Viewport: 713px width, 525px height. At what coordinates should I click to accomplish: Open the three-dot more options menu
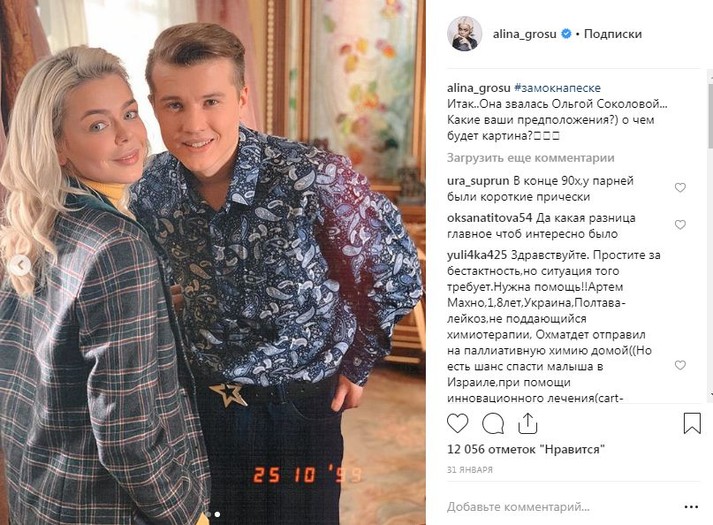[x=691, y=507]
